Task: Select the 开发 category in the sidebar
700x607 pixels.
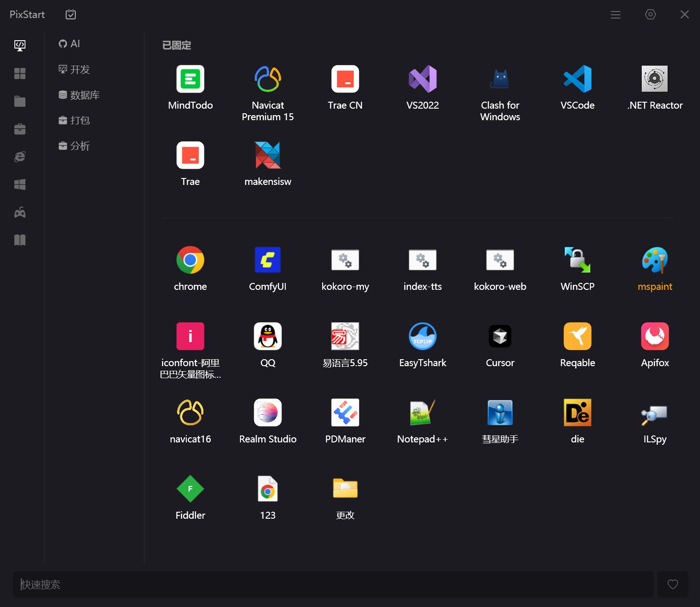Action: [79, 69]
